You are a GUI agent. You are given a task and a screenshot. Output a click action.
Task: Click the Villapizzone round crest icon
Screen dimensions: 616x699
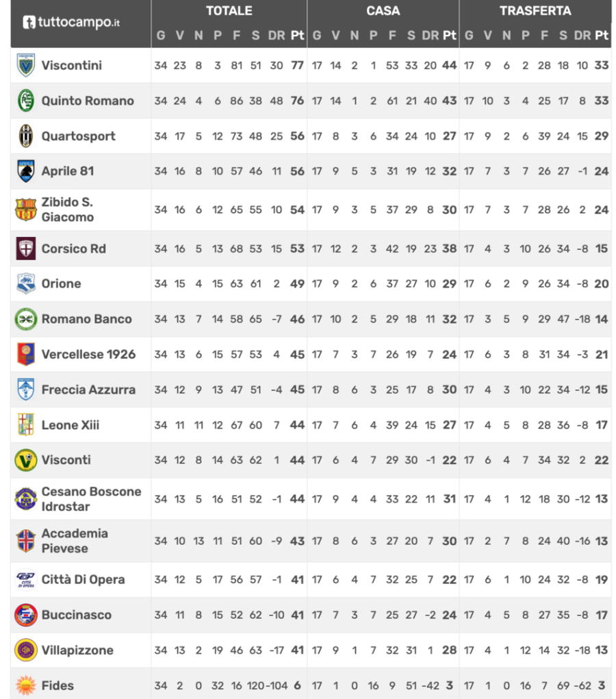point(26,650)
